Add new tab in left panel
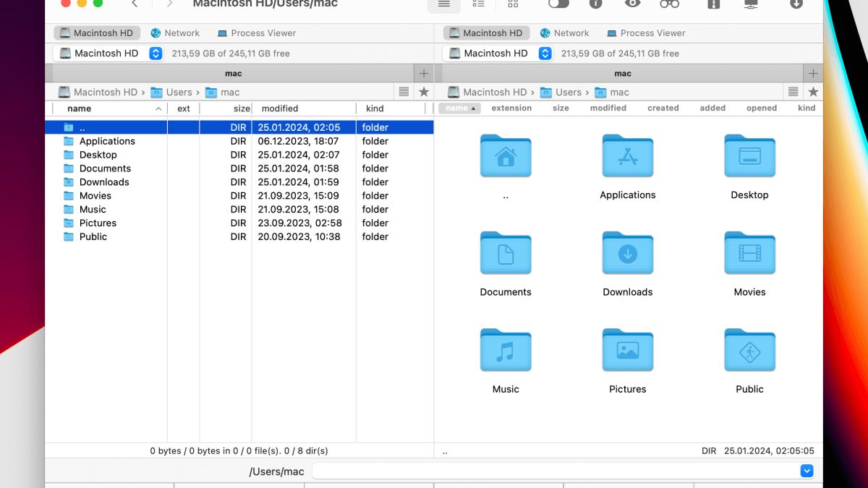The height and width of the screenshot is (488, 868). [424, 73]
